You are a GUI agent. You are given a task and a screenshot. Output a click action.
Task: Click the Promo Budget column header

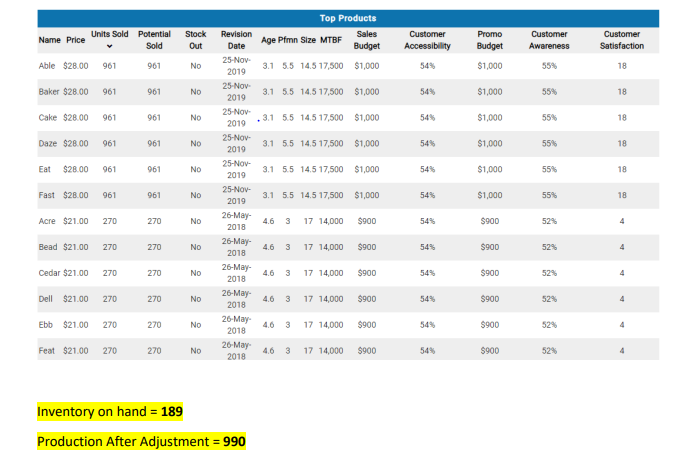coord(490,40)
